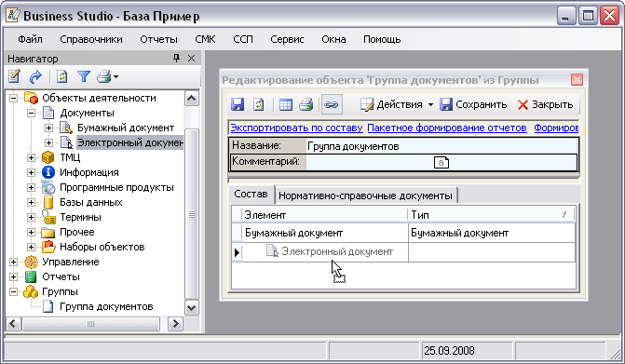Click the refresh icon in editing window toolbar
Viewport: 625px width, 364px height.
259,105
